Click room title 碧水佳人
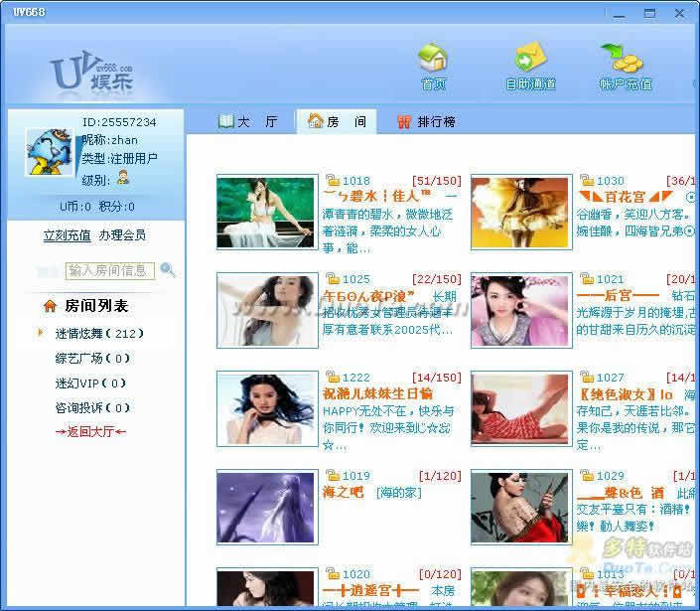The height and width of the screenshot is (611, 700). point(377,197)
